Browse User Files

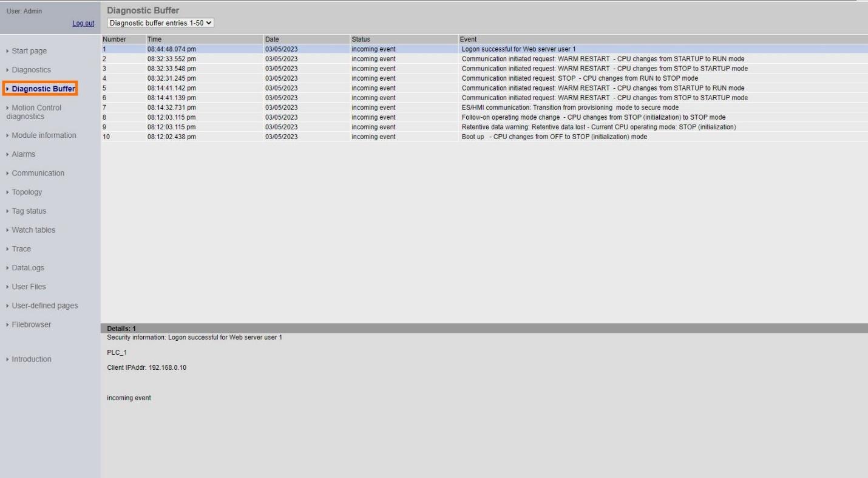coord(30,286)
